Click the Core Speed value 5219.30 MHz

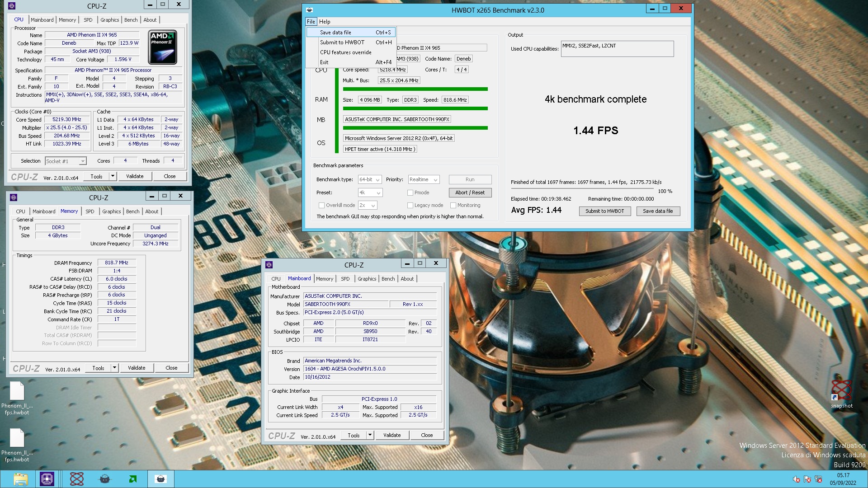coord(66,120)
